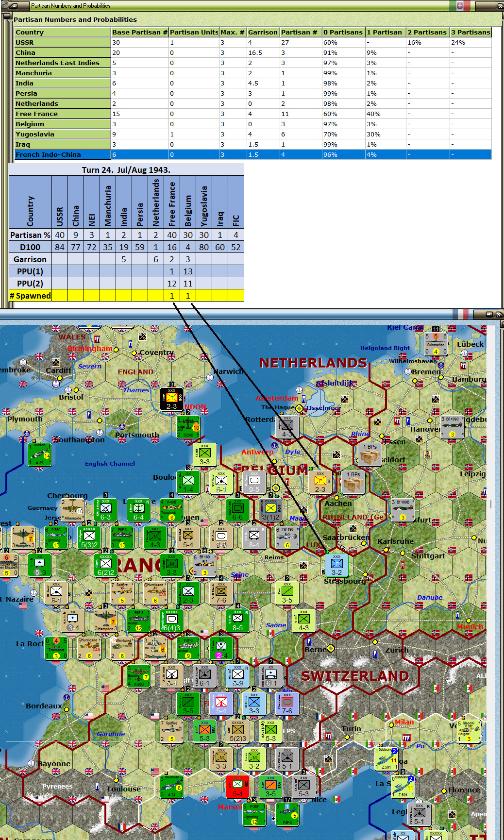Click the Manchuria country row
The height and width of the screenshot is (840, 504).
coord(252,73)
